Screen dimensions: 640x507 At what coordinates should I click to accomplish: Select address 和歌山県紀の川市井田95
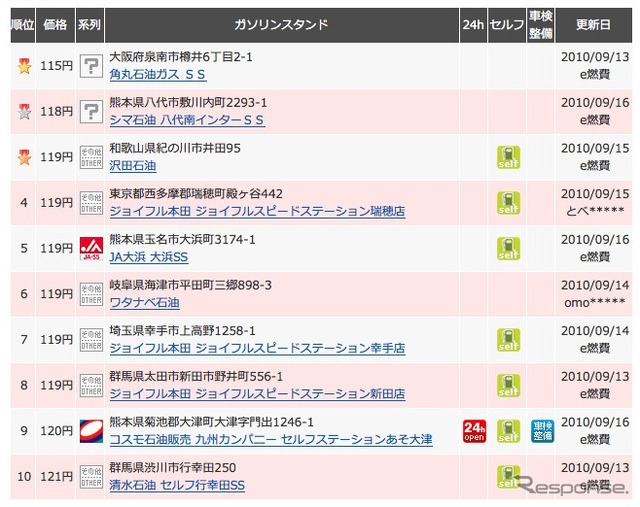coord(175,148)
